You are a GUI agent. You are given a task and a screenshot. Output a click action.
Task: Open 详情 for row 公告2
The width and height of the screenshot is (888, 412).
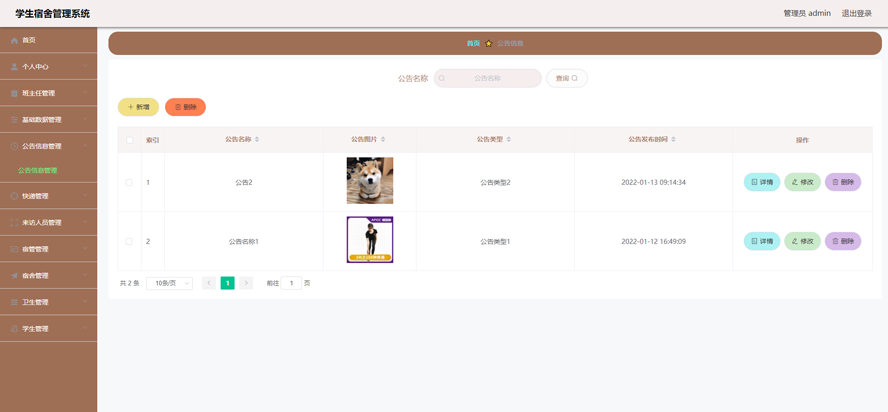[762, 182]
